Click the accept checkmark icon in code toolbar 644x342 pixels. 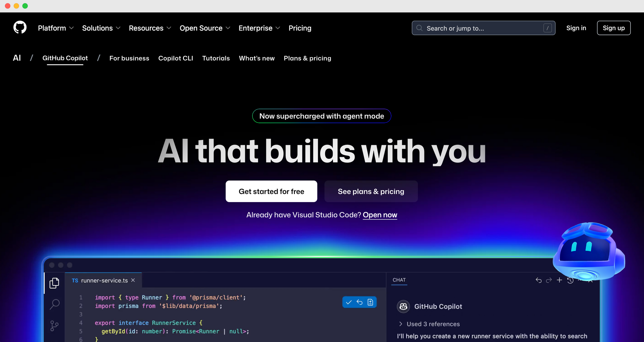pyautogui.click(x=348, y=302)
